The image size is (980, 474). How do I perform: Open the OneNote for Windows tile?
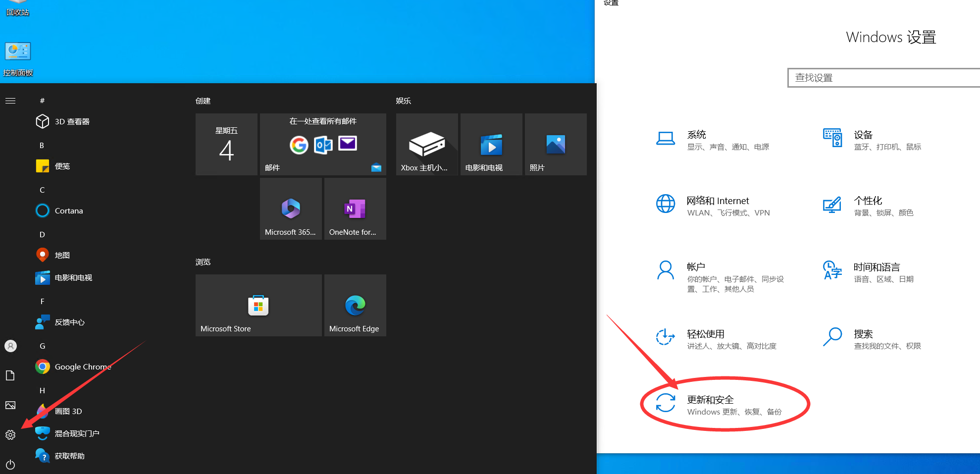click(355, 209)
